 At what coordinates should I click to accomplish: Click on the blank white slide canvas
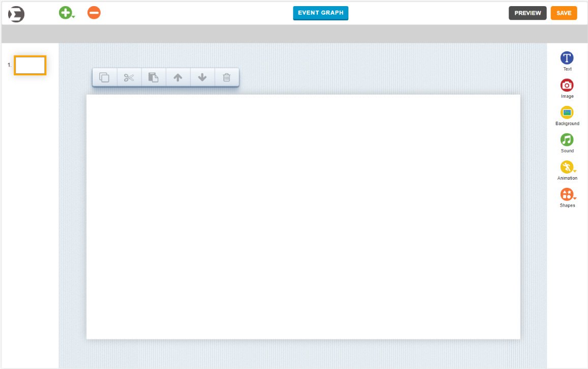pos(303,217)
